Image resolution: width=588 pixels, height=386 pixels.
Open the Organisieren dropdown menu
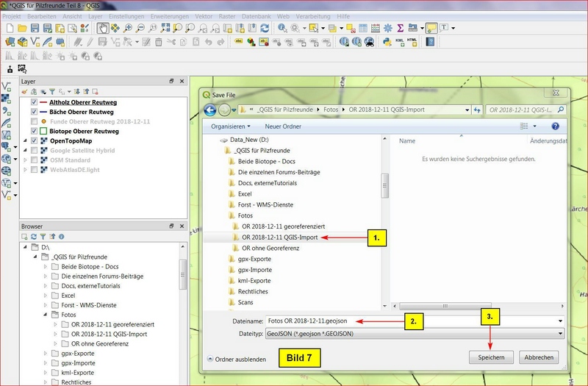click(x=228, y=126)
